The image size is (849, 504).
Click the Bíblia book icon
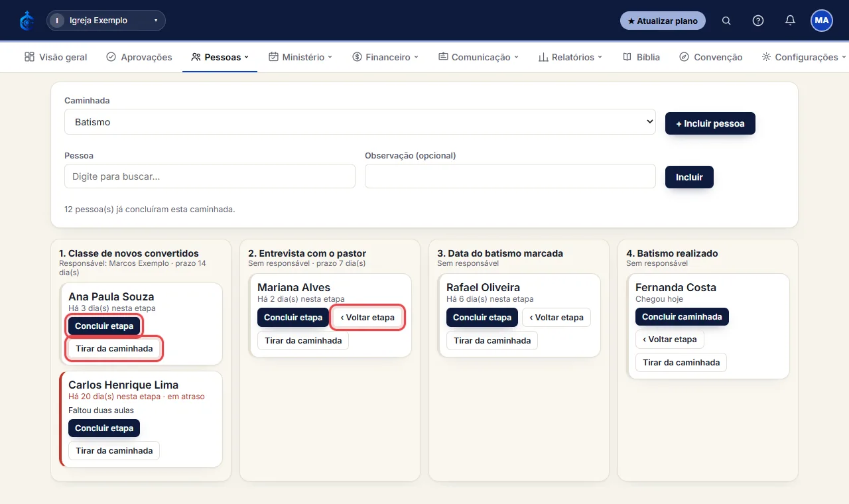pos(627,57)
